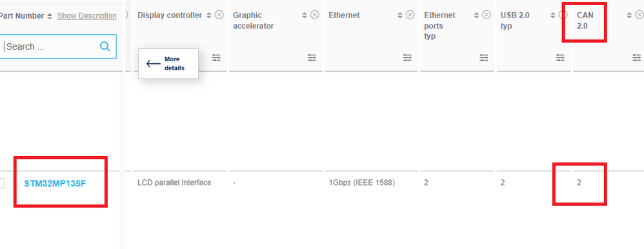Image resolution: width=644 pixels, height=249 pixels.
Task: Sort the Graphic accelerator column
Action: click(x=305, y=15)
